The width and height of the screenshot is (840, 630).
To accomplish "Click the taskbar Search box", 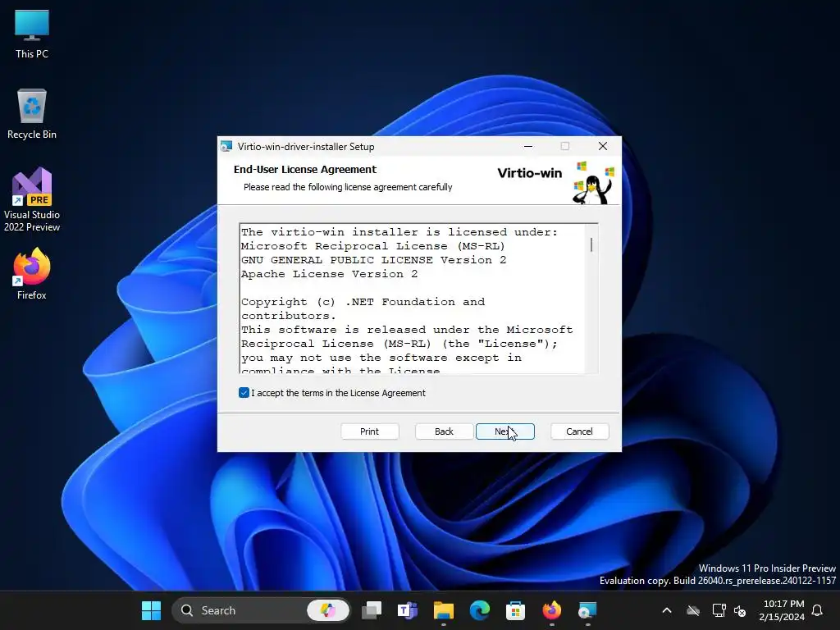I will (x=261, y=610).
